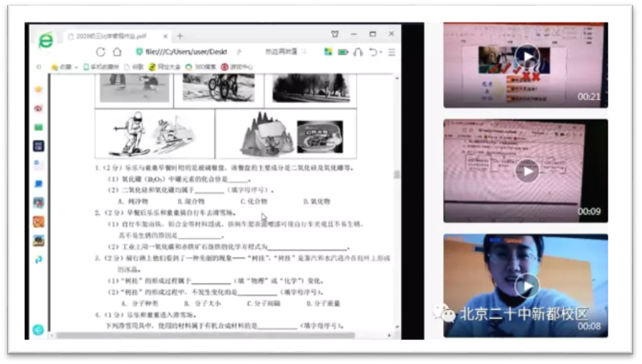642x364 pixels.
Task: Open the colorful extensions grid icon
Action: click(328, 52)
